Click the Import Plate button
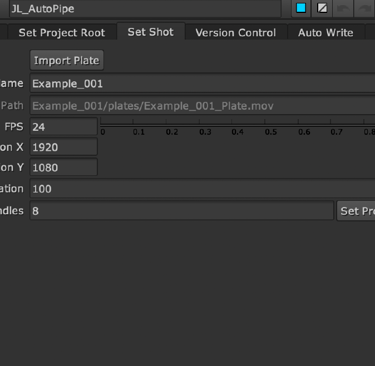Screen dimensions: 375x366 (67, 60)
